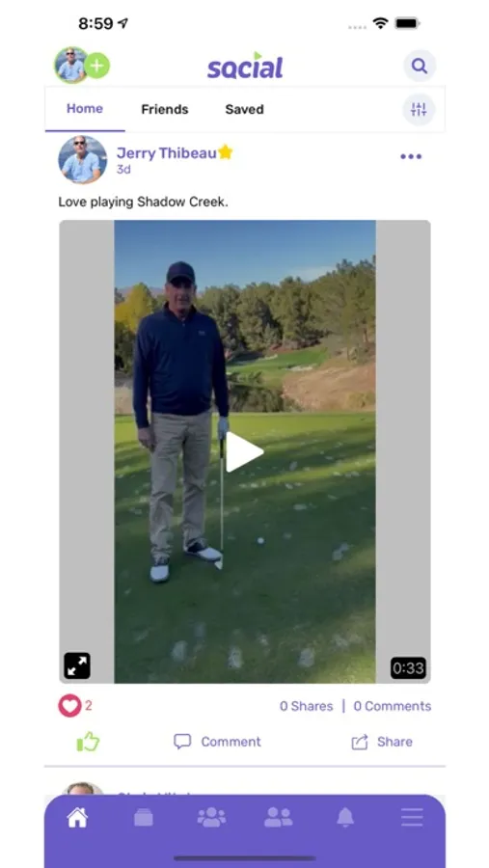The height and width of the screenshot is (868, 489).
Task: Tap the red heart reaction icon
Action: pos(69,705)
